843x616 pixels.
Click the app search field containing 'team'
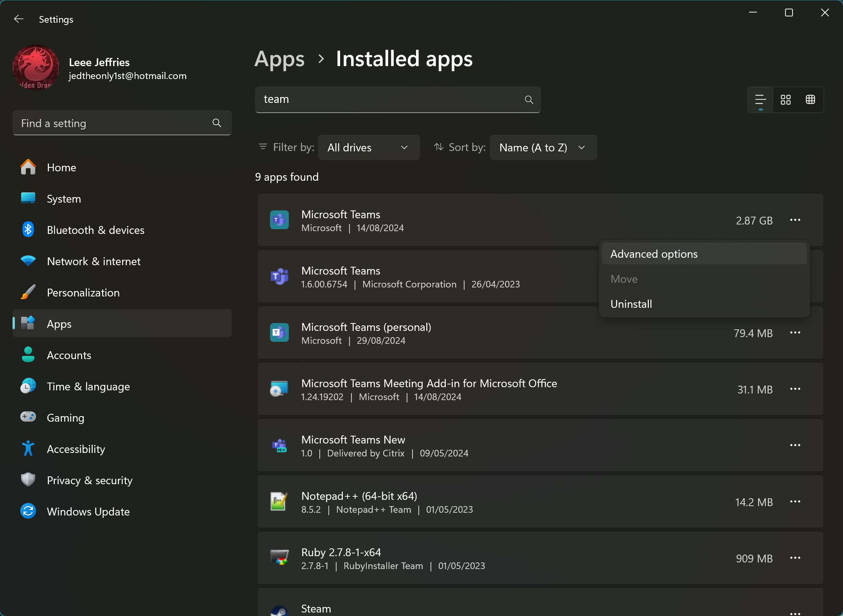[398, 100]
